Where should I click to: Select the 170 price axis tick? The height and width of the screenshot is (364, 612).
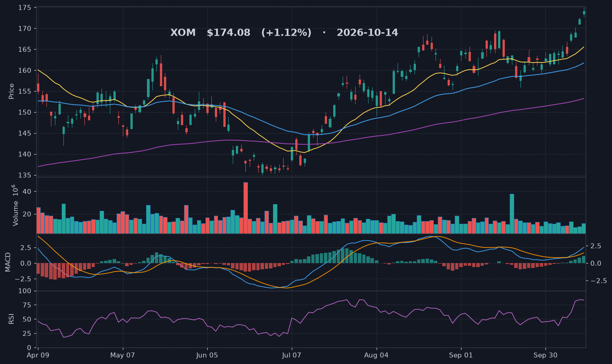[x=25, y=29]
